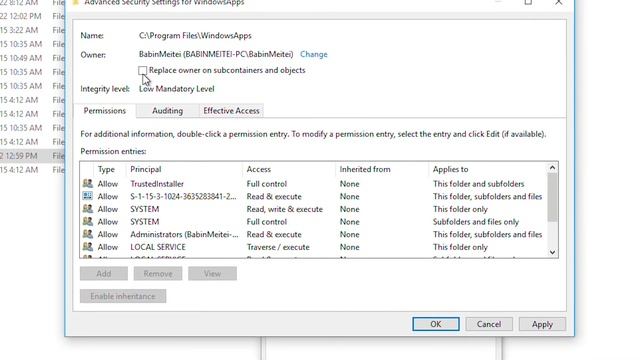
Task: Click the Add button
Action: 104,273
